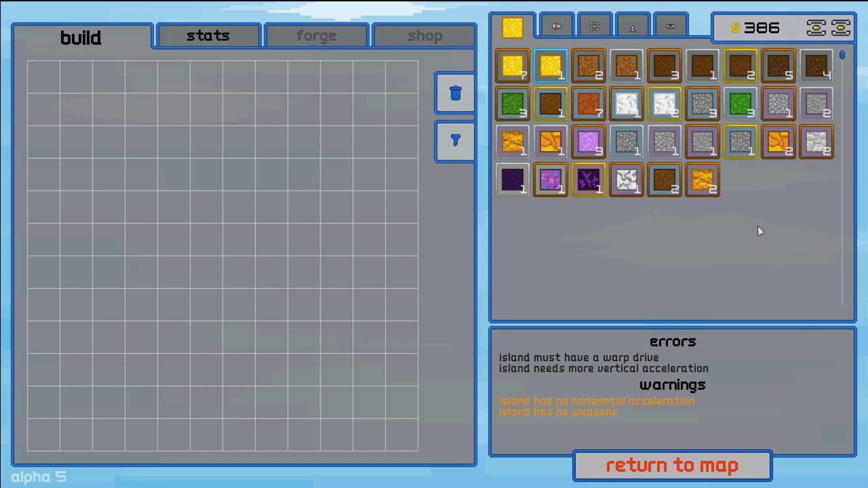Image resolution: width=868 pixels, height=488 pixels.
Task: Switch to the stats tab
Action: (208, 35)
